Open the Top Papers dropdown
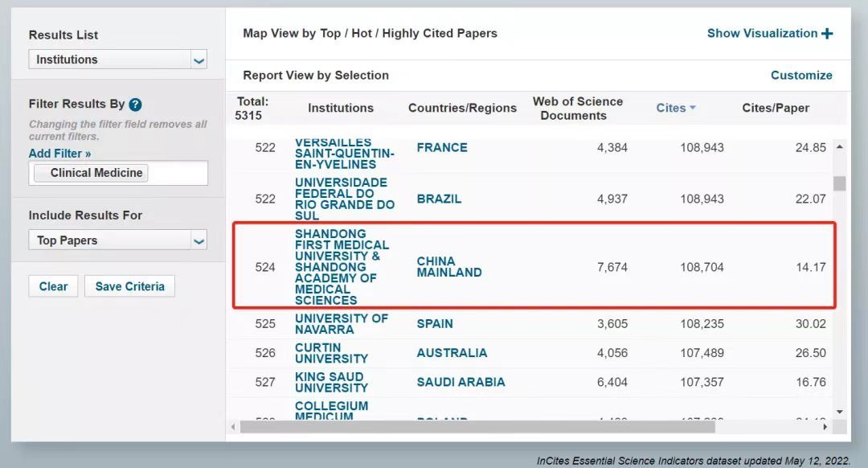 coord(117,240)
